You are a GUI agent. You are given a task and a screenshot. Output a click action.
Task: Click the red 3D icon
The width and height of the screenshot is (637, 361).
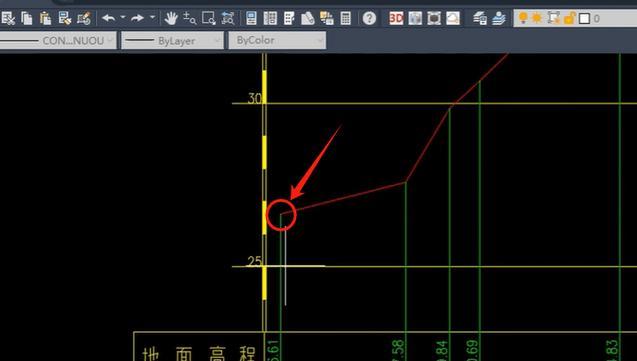tap(396, 18)
